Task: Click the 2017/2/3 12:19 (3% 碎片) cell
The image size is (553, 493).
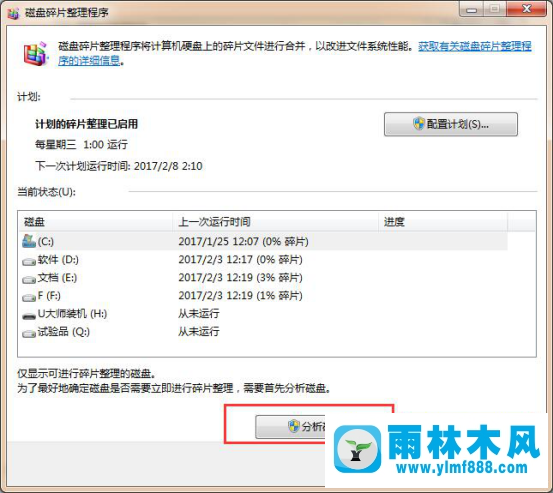Action: (x=241, y=278)
